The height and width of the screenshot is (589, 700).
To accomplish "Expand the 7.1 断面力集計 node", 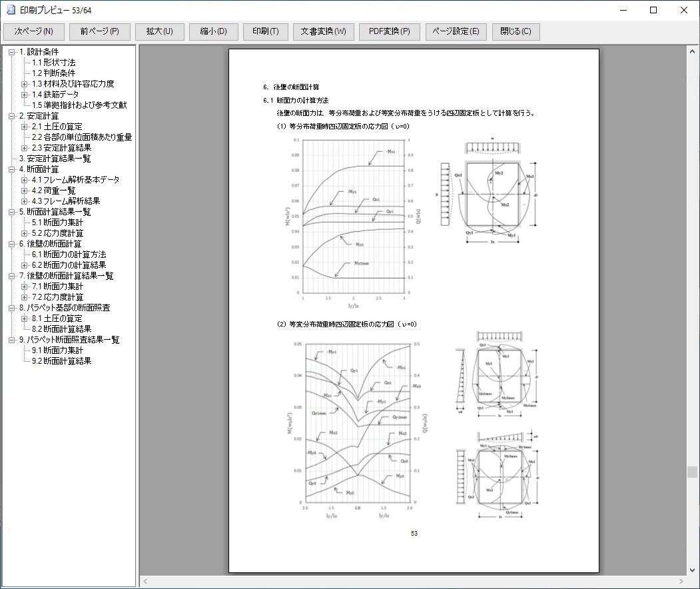I will [x=25, y=287].
